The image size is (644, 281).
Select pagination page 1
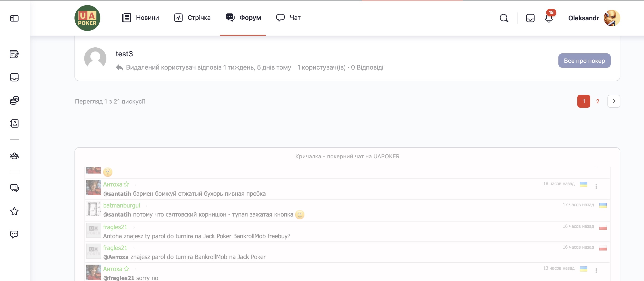click(x=583, y=101)
